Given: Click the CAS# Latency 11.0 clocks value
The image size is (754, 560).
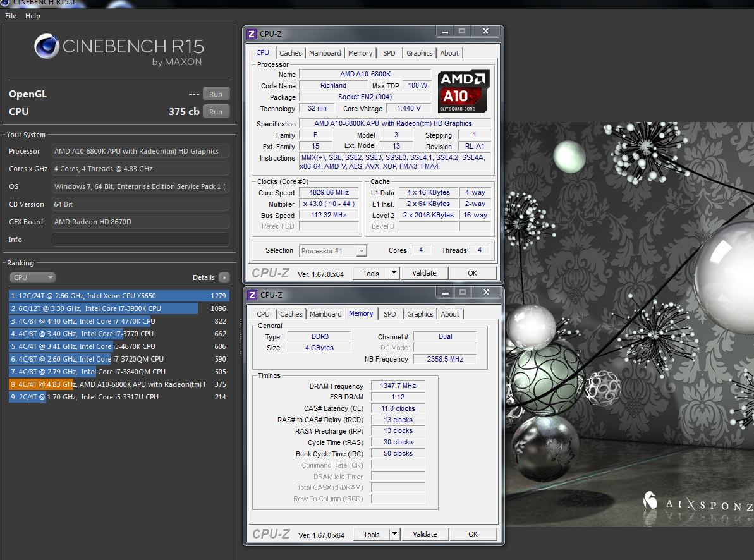Looking at the screenshot, I should (x=398, y=408).
